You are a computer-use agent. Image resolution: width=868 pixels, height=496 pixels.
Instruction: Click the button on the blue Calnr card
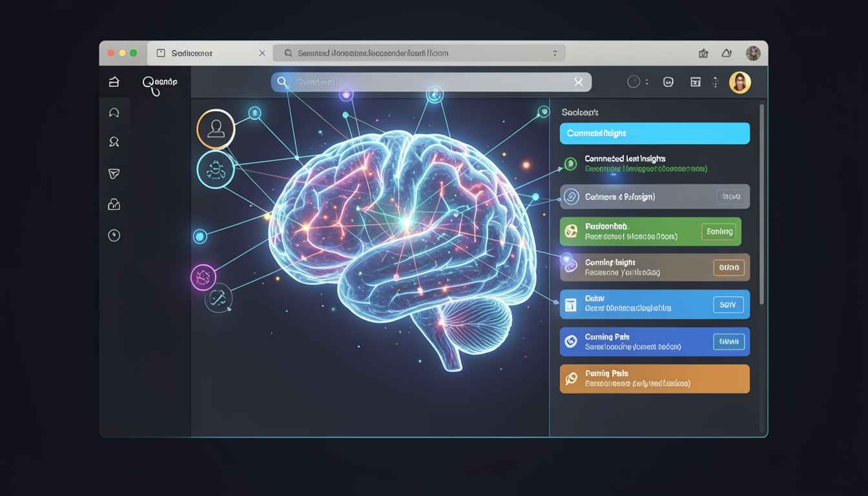(728, 305)
